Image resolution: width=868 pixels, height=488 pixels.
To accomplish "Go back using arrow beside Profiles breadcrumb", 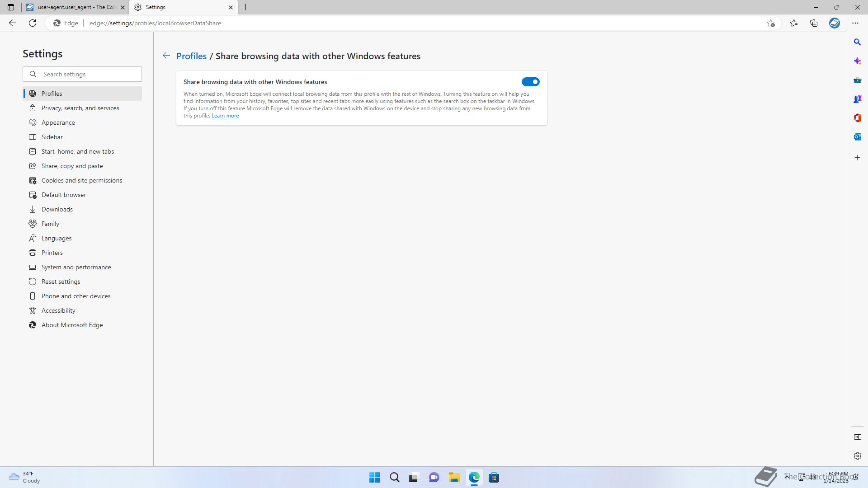I will [x=166, y=56].
